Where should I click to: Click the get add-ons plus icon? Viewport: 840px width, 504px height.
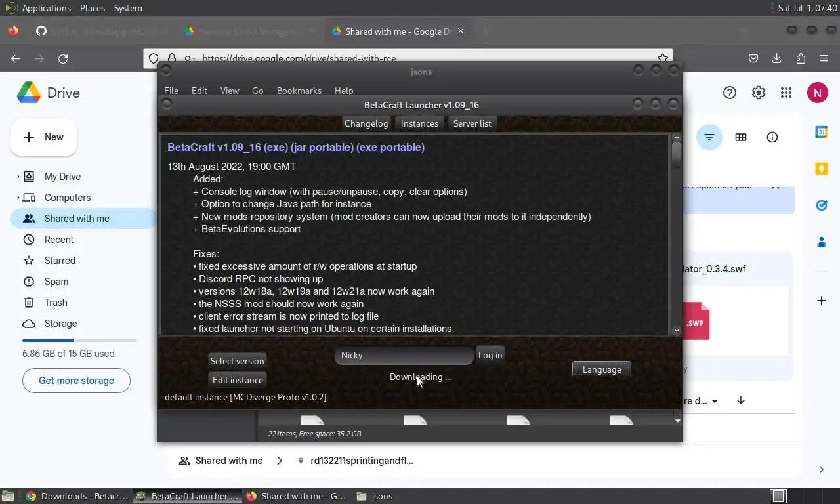coord(822,301)
